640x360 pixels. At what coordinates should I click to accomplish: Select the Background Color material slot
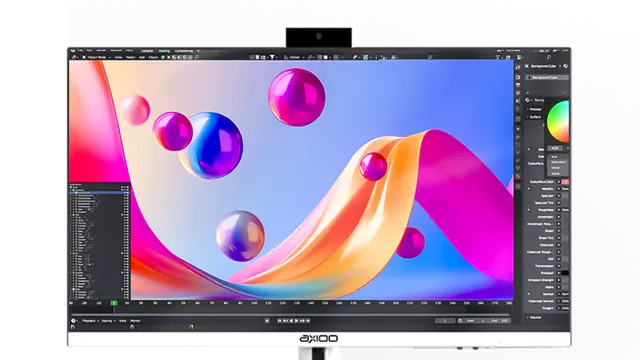point(547,78)
